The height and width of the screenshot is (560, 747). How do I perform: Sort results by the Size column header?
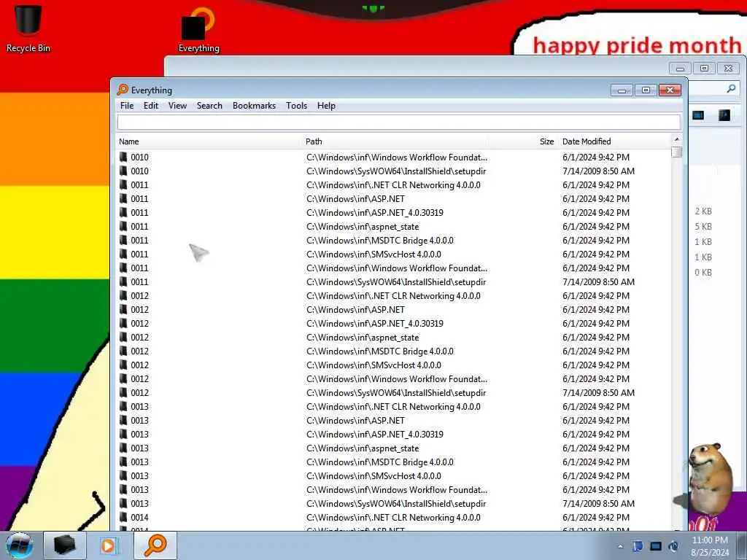click(x=546, y=141)
